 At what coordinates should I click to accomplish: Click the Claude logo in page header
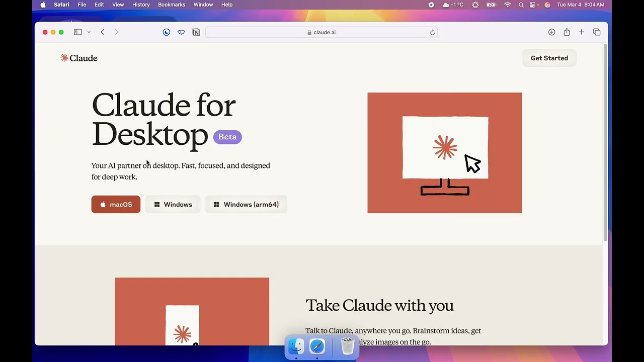pyautogui.click(x=79, y=58)
